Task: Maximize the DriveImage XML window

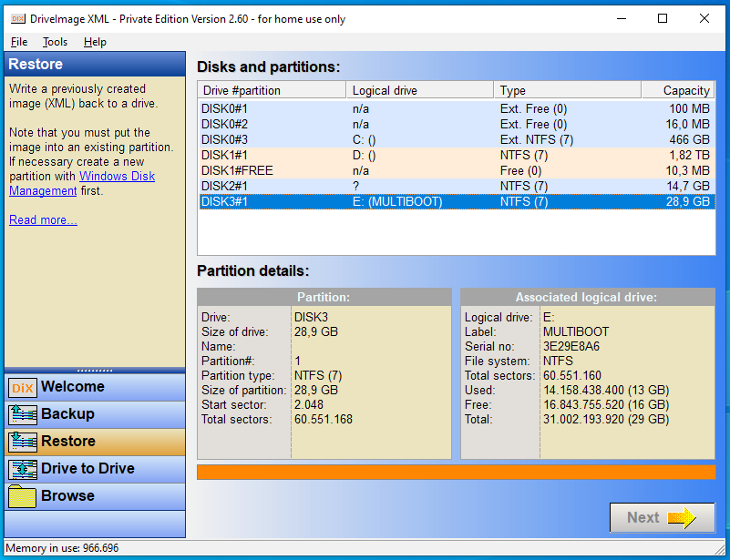Action: (x=663, y=18)
